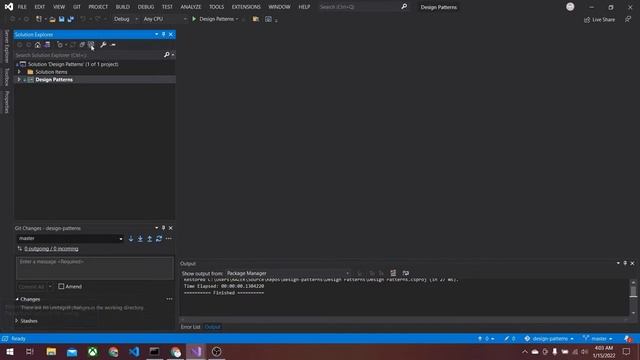Show hidden system tray icons chevron
This screenshot has width=640, height=360.
[524, 351]
